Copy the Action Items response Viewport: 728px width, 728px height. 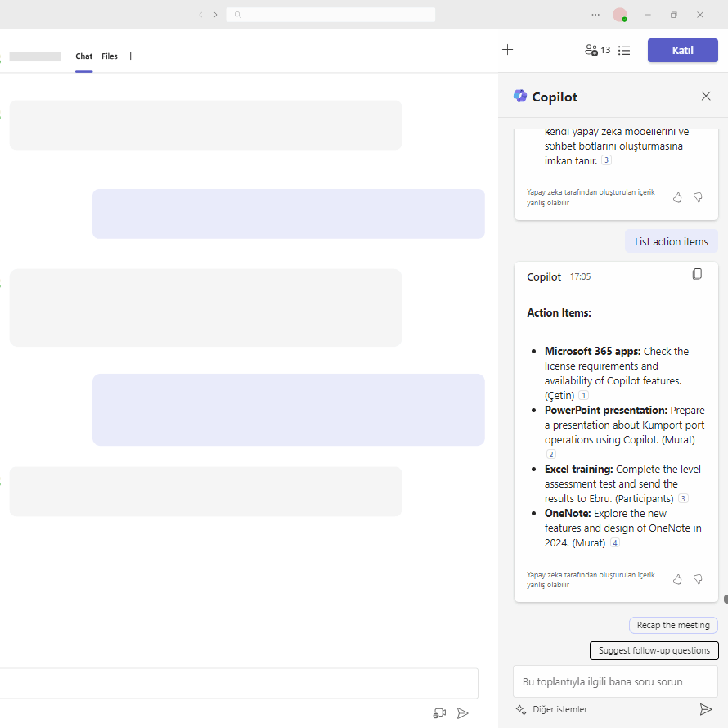(x=697, y=274)
